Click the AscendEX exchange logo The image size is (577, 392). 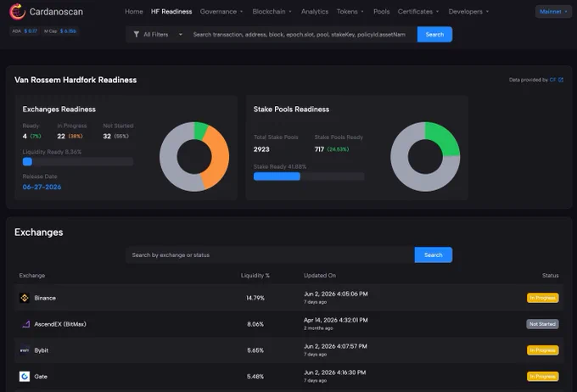click(25, 324)
